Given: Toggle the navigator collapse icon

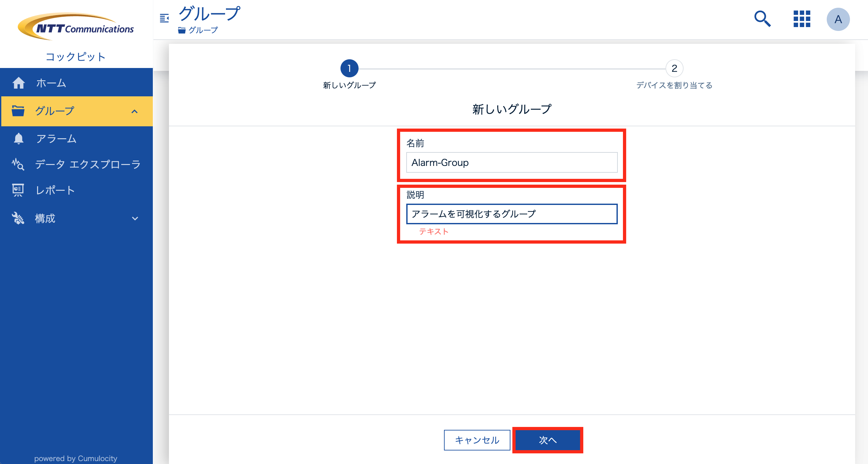Looking at the screenshot, I should pyautogui.click(x=164, y=18).
